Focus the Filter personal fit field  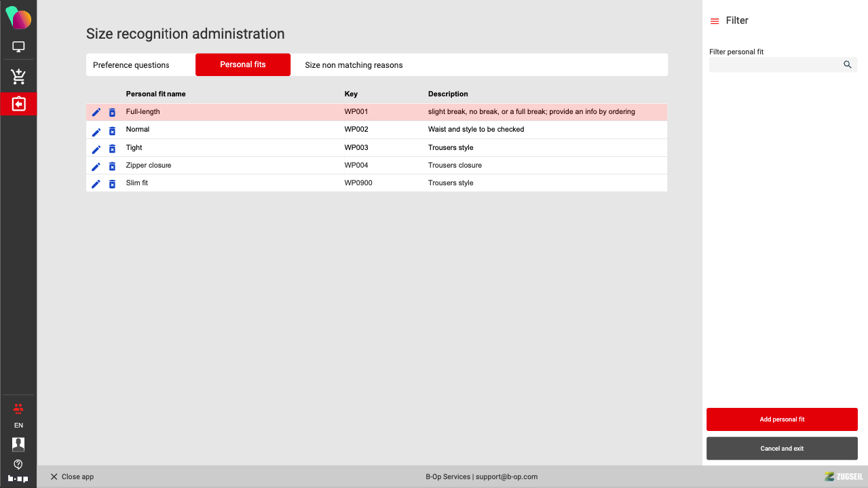[774, 64]
